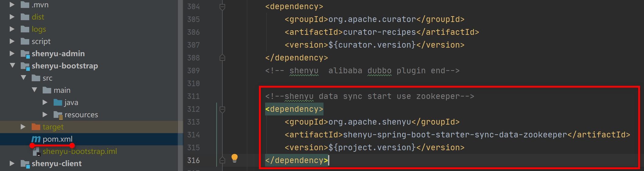Select the logs folder in tree
Screen dimensions: 644x171
[39, 29]
